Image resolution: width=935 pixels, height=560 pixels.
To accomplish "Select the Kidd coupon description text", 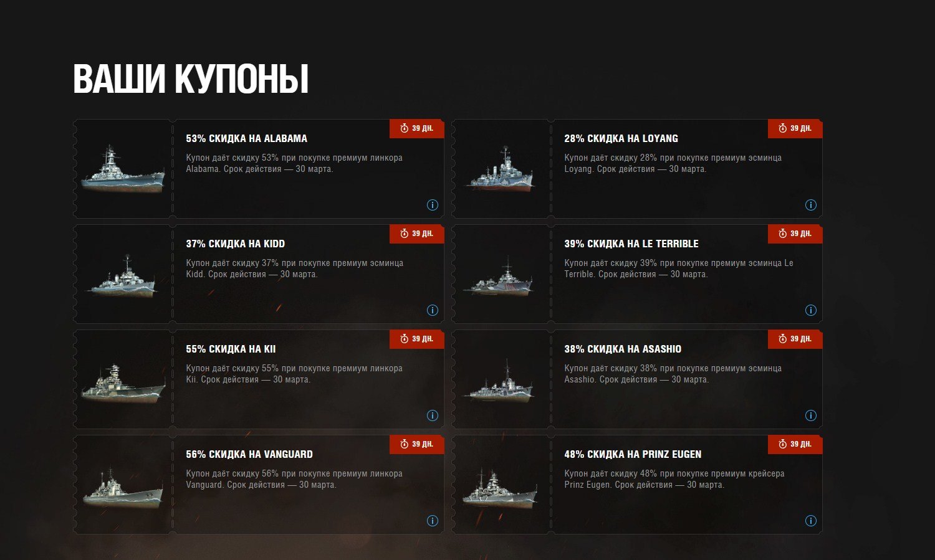I will coord(294,268).
